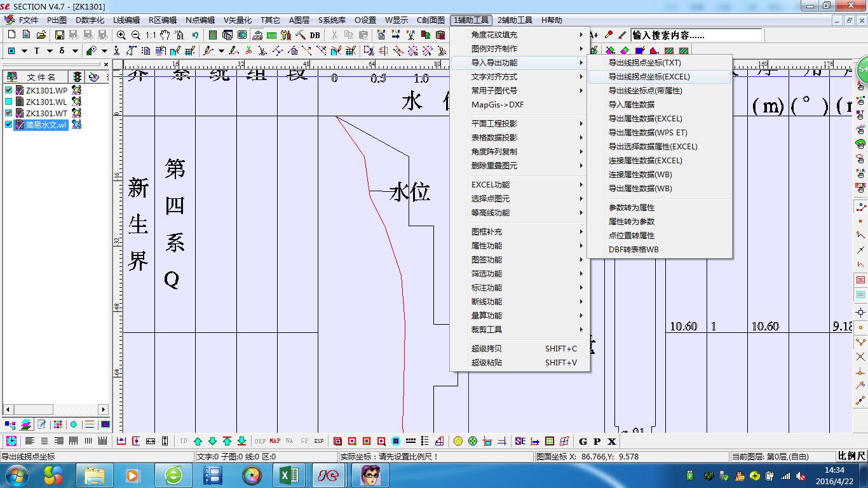Open dropdown beside blue point tool
The image size is (868, 488).
click(x=24, y=51)
